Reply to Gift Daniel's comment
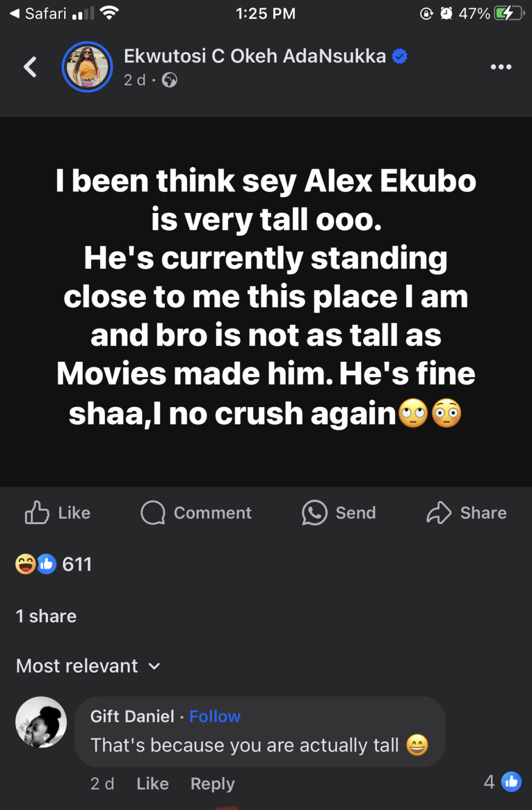Image resolution: width=532 pixels, height=810 pixels. [x=212, y=784]
